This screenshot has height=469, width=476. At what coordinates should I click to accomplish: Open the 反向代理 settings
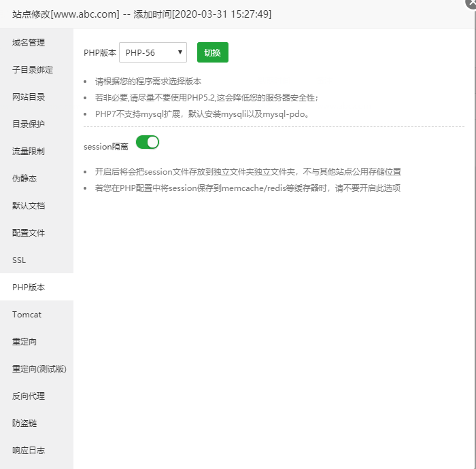pyautogui.click(x=37, y=396)
